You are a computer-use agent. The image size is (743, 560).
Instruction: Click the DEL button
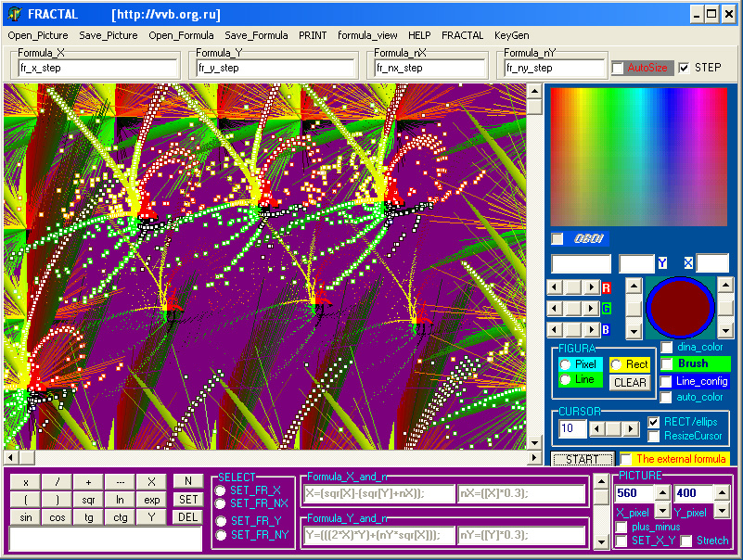188,517
